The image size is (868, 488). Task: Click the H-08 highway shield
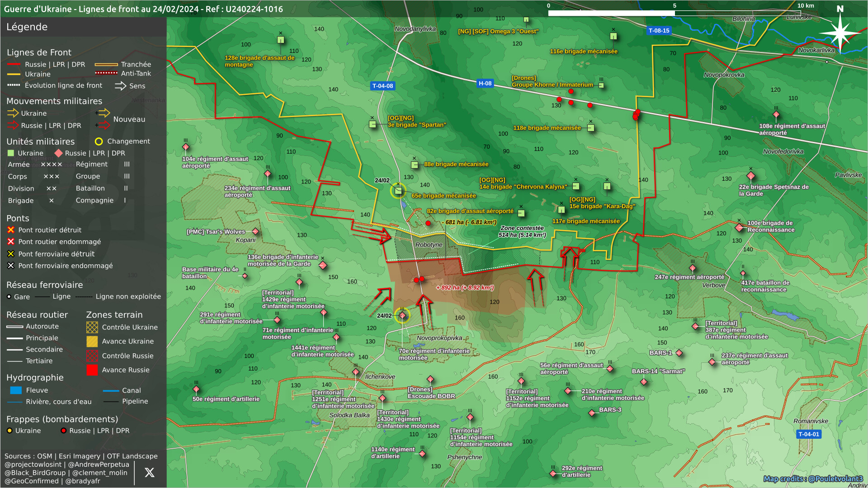(x=485, y=83)
